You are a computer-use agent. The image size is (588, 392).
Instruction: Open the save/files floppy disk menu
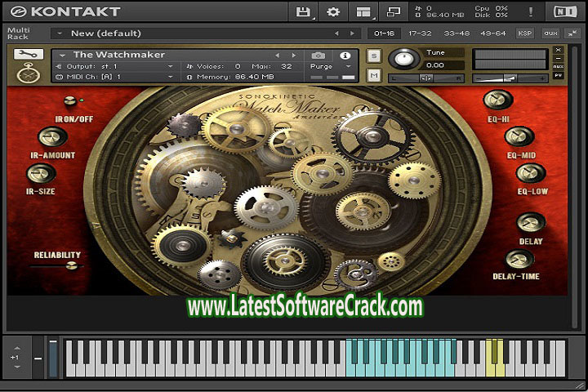pyautogui.click(x=303, y=11)
